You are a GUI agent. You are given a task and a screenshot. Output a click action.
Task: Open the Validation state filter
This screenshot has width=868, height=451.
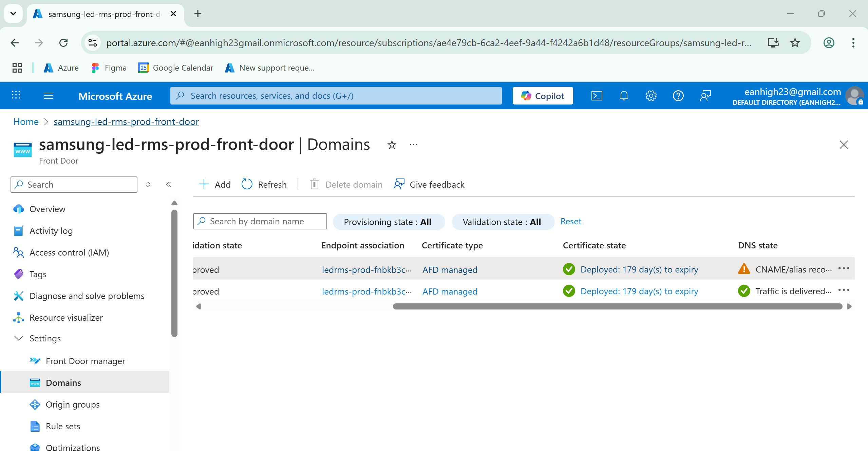(x=503, y=222)
